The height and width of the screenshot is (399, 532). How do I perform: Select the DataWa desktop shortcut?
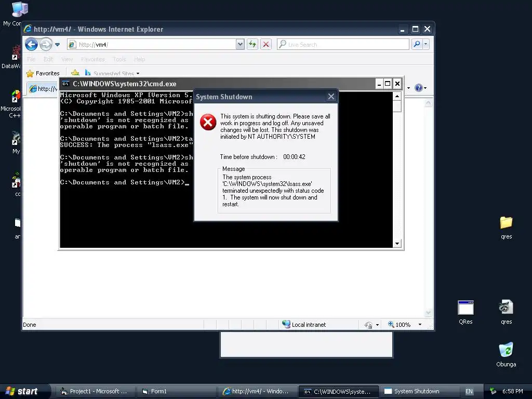point(11,57)
